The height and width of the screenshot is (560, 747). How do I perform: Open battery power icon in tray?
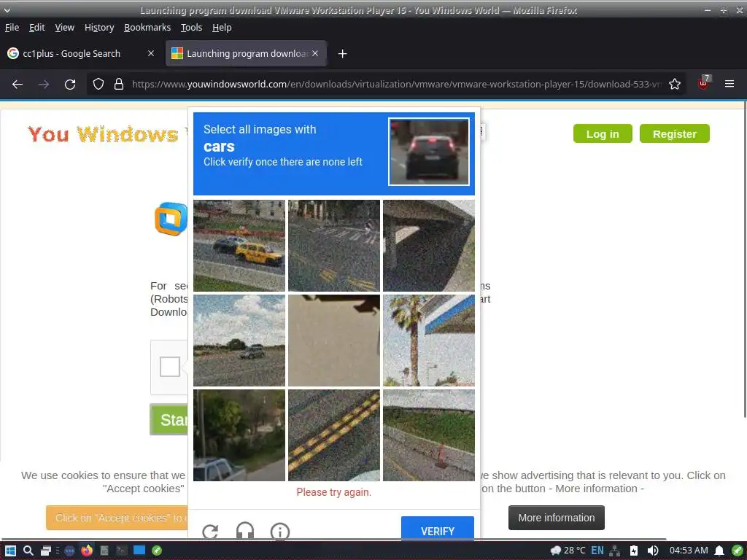click(x=634, y=551)
